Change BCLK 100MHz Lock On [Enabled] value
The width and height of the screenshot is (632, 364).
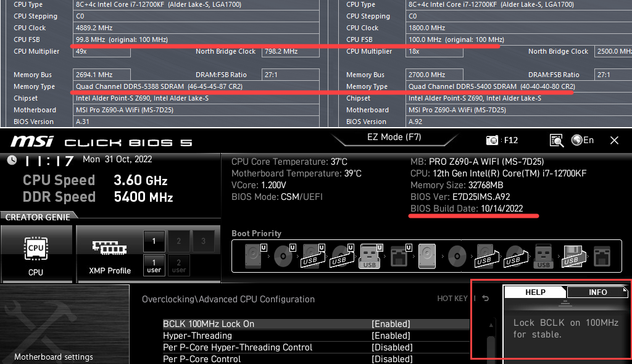click(x=391, y=324)
